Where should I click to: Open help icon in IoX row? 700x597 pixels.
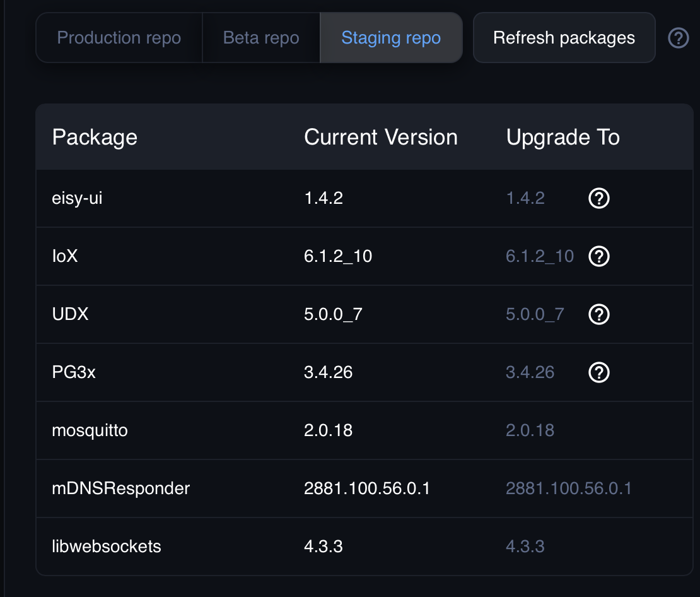pyautogui.click(x=599, y=256)
